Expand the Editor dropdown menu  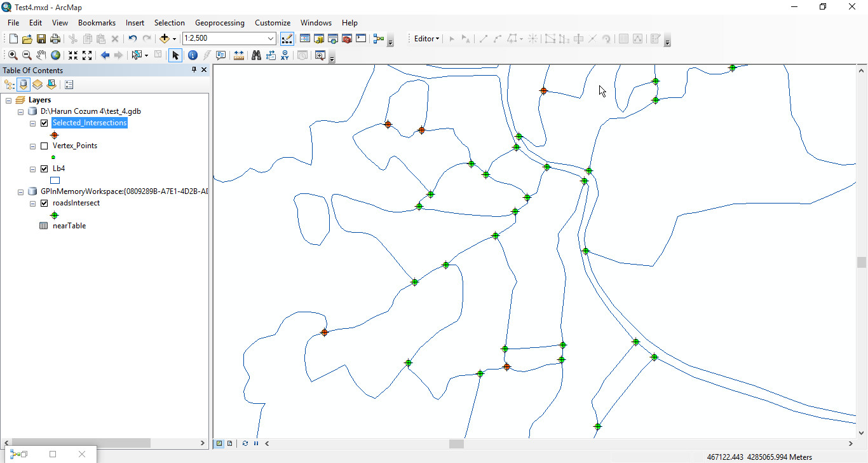426,39
